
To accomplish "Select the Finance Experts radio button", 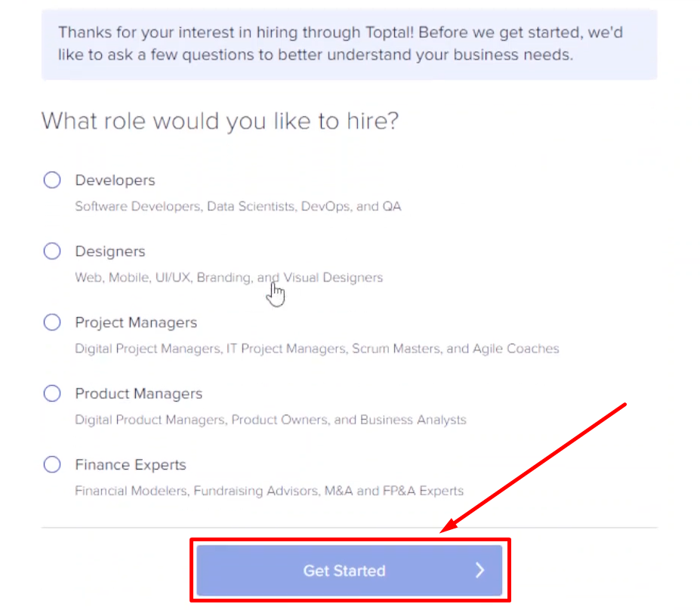I will pos(52,464).
